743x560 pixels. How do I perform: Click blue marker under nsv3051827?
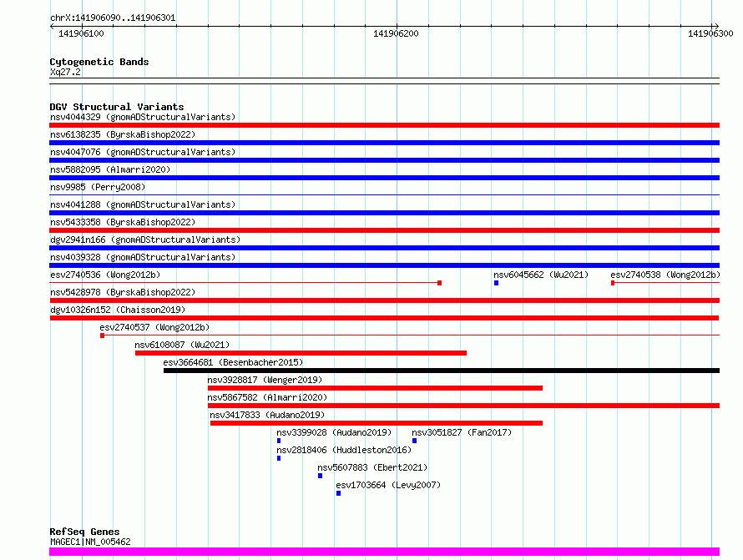414,441
